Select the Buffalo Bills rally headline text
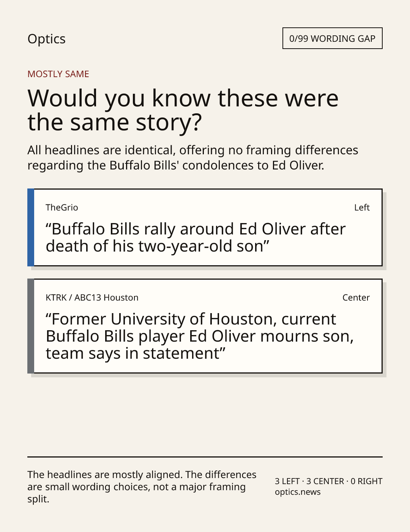The height and width of the screenshot is (532, 410). point(196,237)
